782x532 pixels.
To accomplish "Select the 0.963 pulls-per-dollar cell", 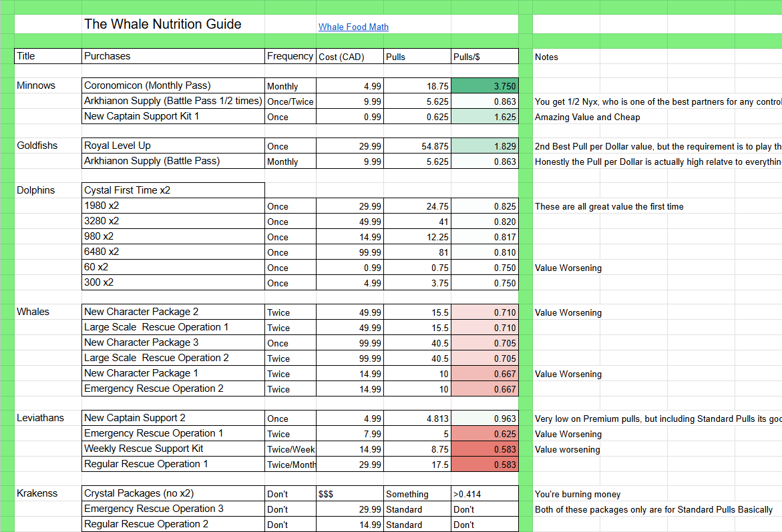I will point(485,419).
